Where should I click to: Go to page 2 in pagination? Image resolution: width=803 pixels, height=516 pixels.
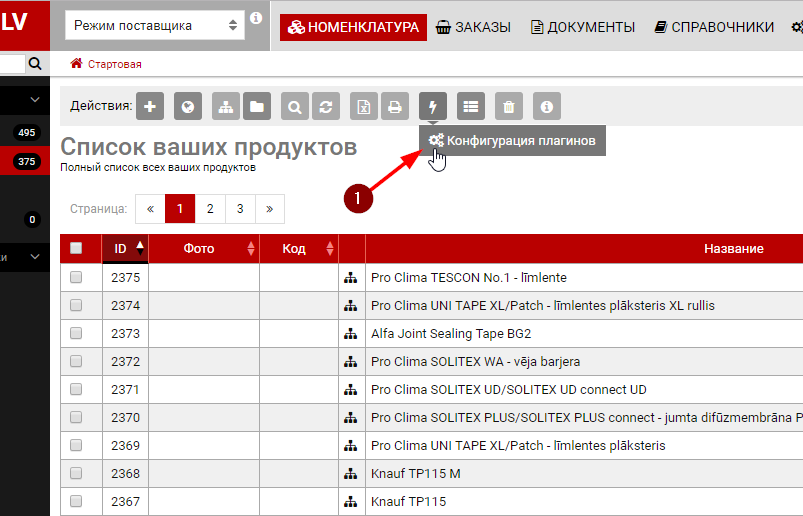[210, 209]
